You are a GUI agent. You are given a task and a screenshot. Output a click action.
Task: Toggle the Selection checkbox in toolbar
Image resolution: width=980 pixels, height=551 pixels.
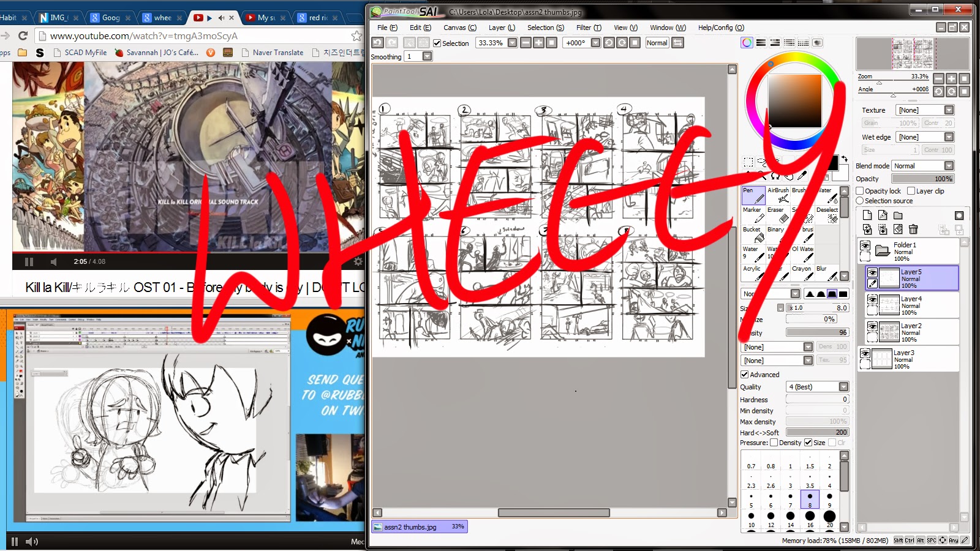tap(437, 43)
